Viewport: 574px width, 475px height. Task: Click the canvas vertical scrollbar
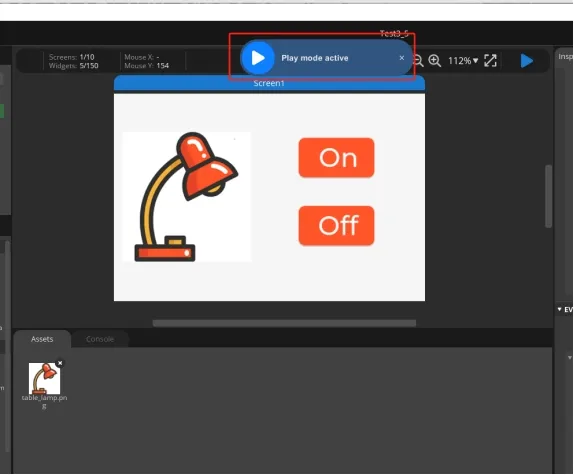point(548,196)
